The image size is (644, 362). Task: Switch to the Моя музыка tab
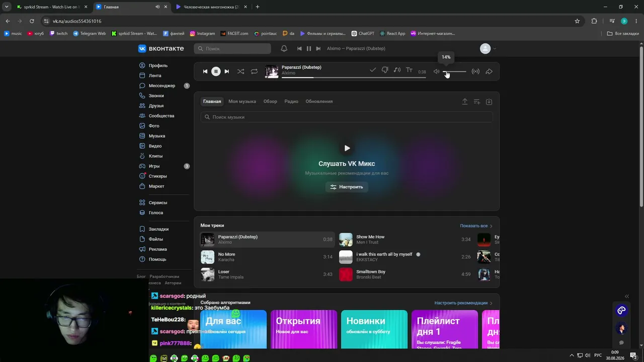click(242, 101)
